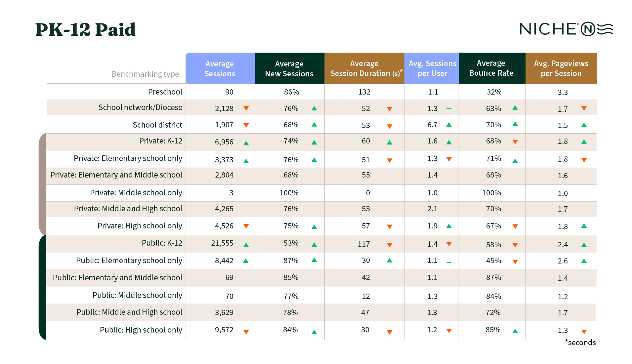Click the up arrow next to School network/Diocese 76%

(x=314, y=108)
